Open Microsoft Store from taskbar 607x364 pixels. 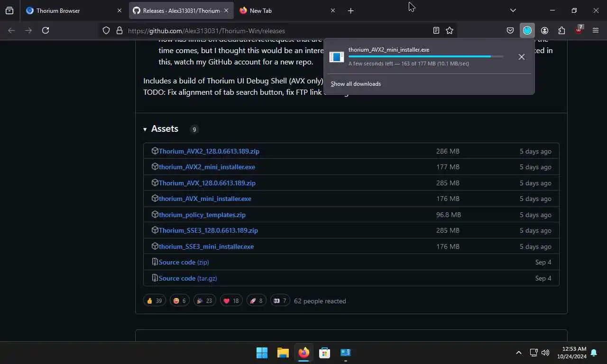click(325, 353)
